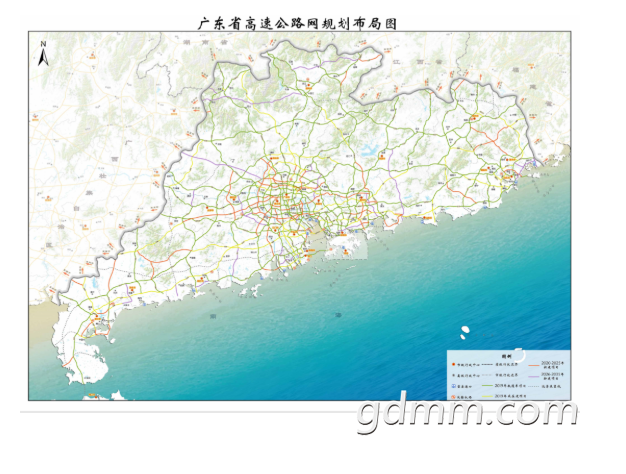The height and width of the screenshot is (474, 626).
Task: Click the gray county center symbol in legend
Action: coord(453,375)
